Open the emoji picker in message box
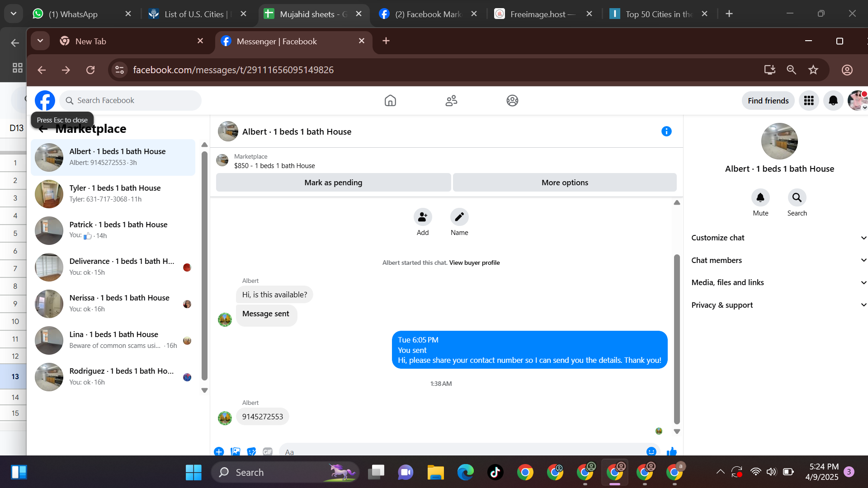The height and width of the screenshot is (488, 868). [x=651, y=451]
